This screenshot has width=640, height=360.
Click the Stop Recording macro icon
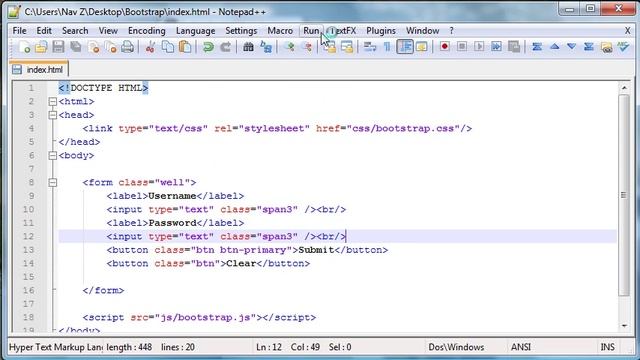click(462, 47)
